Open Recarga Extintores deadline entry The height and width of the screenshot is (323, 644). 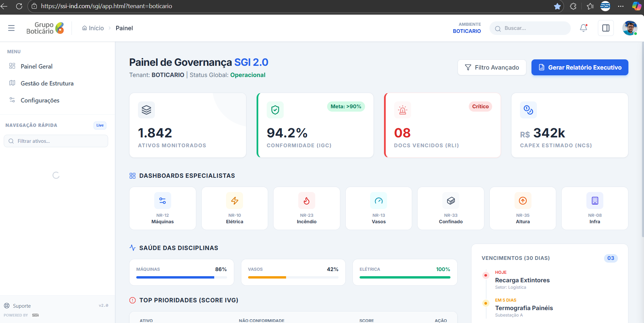(522, 280)
